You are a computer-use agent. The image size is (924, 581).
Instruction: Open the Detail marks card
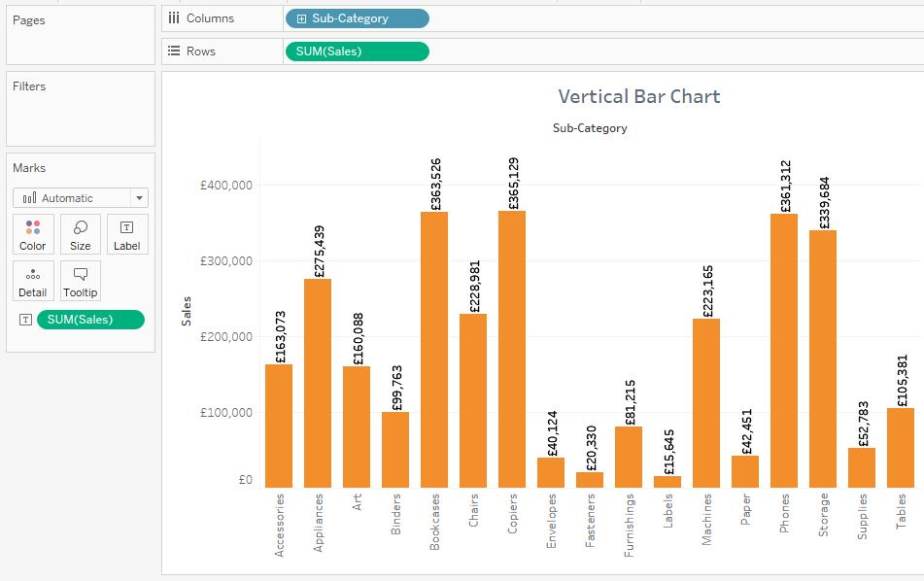pos(32,280)
